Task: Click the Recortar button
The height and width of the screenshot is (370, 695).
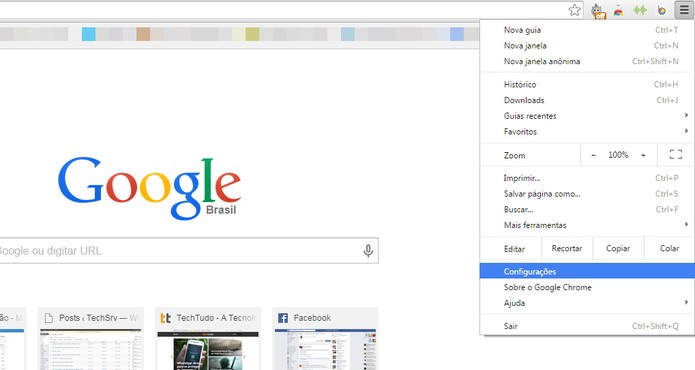Action: coord(567,249)
